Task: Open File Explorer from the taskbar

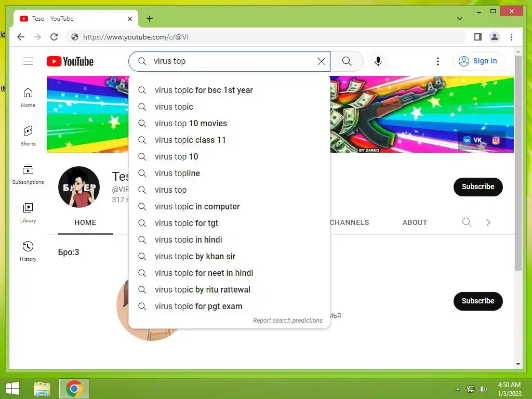Action: (42, 389)
